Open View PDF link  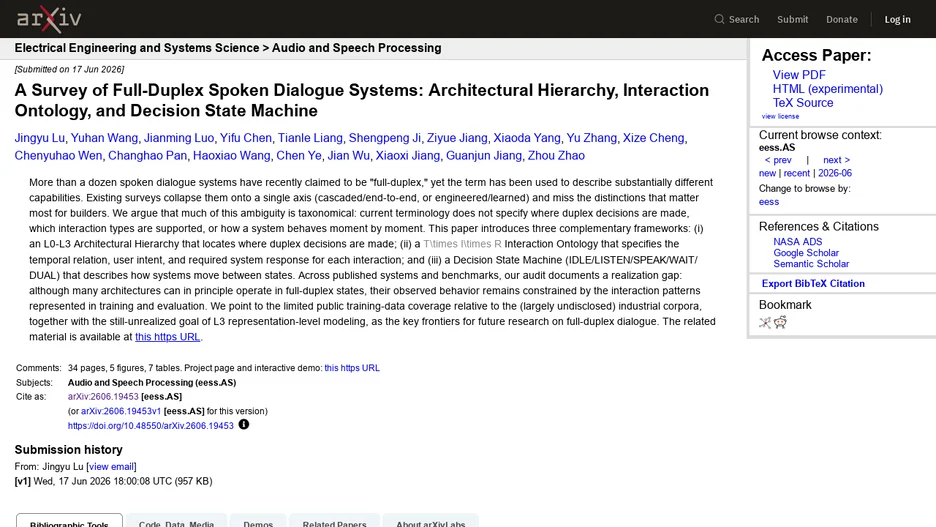coord(799,75)
